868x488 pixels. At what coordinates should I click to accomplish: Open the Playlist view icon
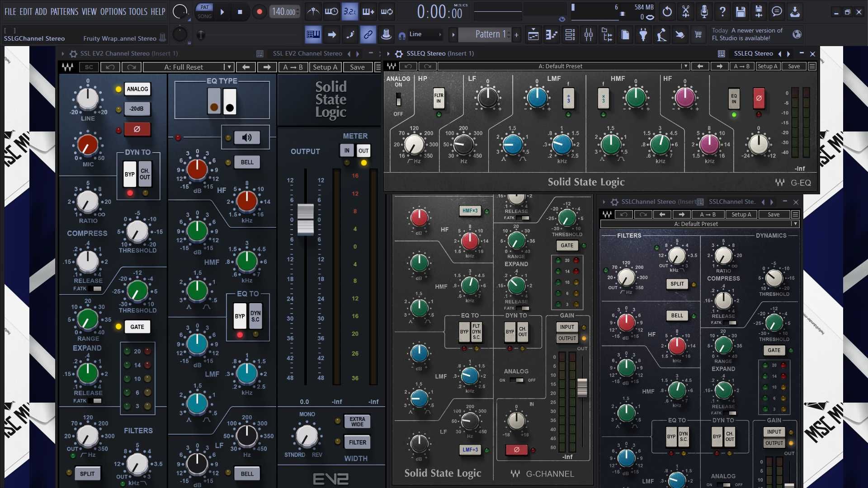click(x=533, y=34)
